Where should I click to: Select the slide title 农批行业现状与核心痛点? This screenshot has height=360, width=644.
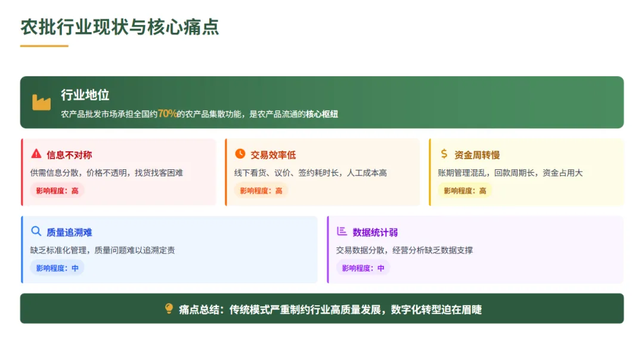[117, 26]
